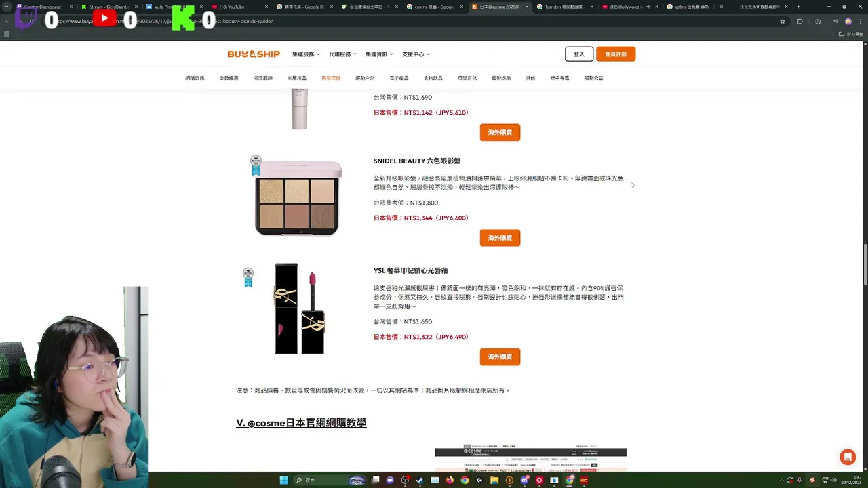Screen dimensions: 868x488
Task: Click the YSL lip gloss @cosme award badge
Action: click(x=248, y=277)
